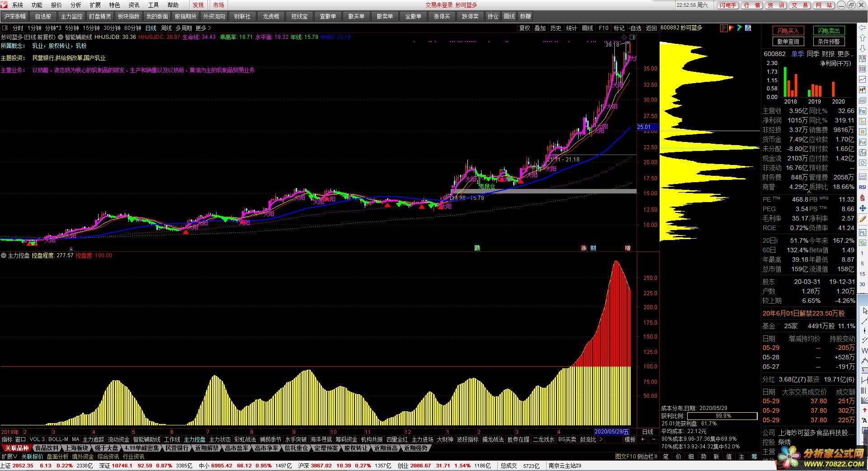The image size is (868, 471).
Task: Click the red dollar sign sidebar icon
Action: 863,198
